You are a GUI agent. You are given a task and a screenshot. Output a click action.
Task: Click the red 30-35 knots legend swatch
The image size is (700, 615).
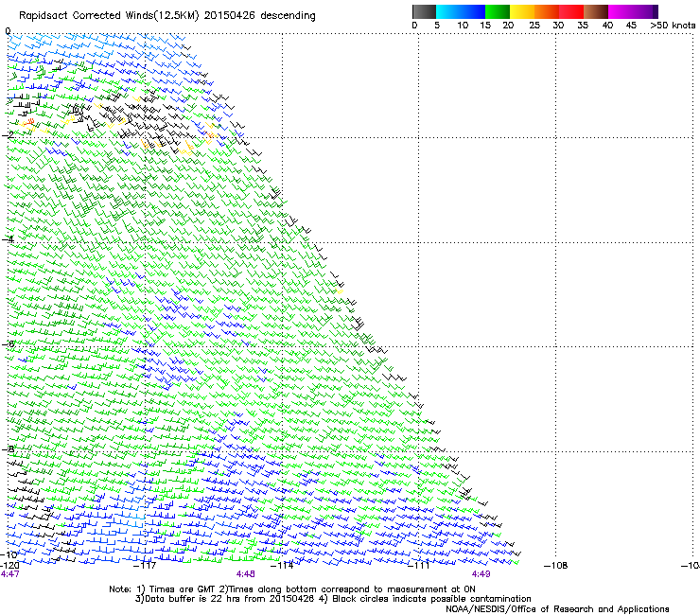point(571,11)
